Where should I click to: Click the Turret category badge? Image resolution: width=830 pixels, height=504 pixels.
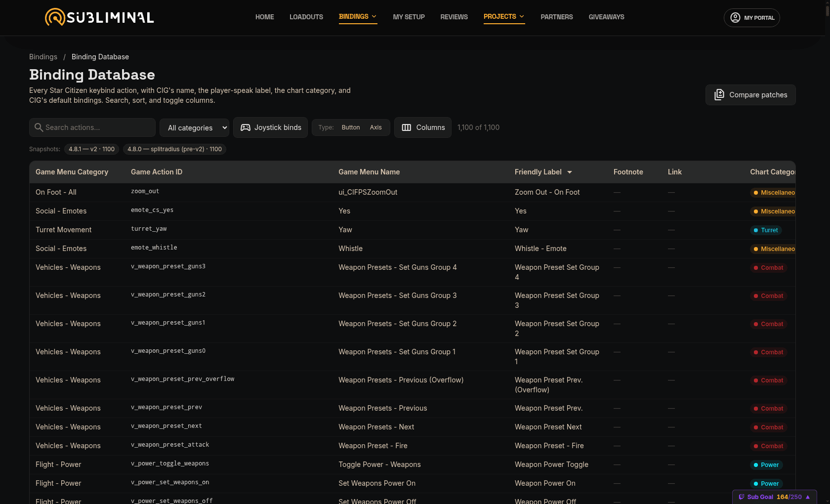[766, 230]
